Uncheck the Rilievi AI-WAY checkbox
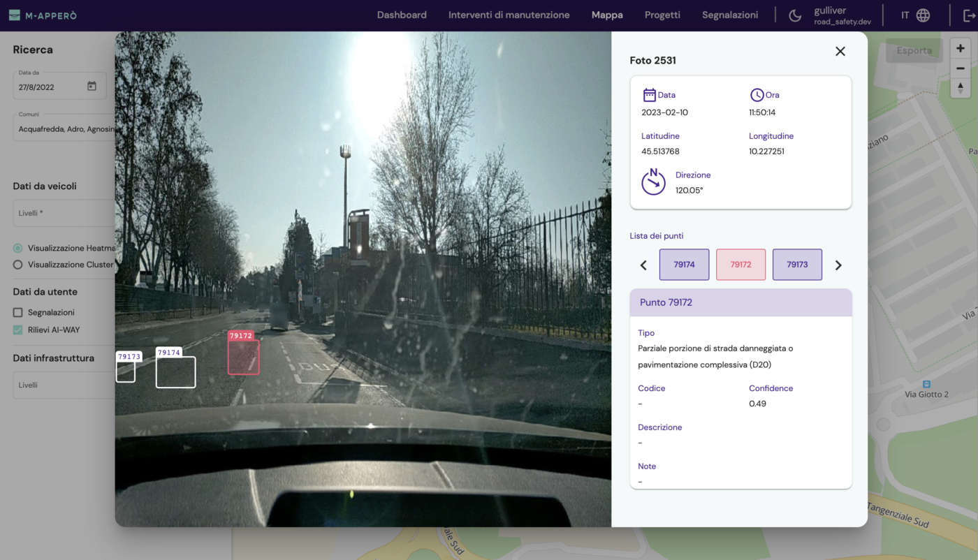The width and height of the screenshot is (978, 560). tap(18, 330)
